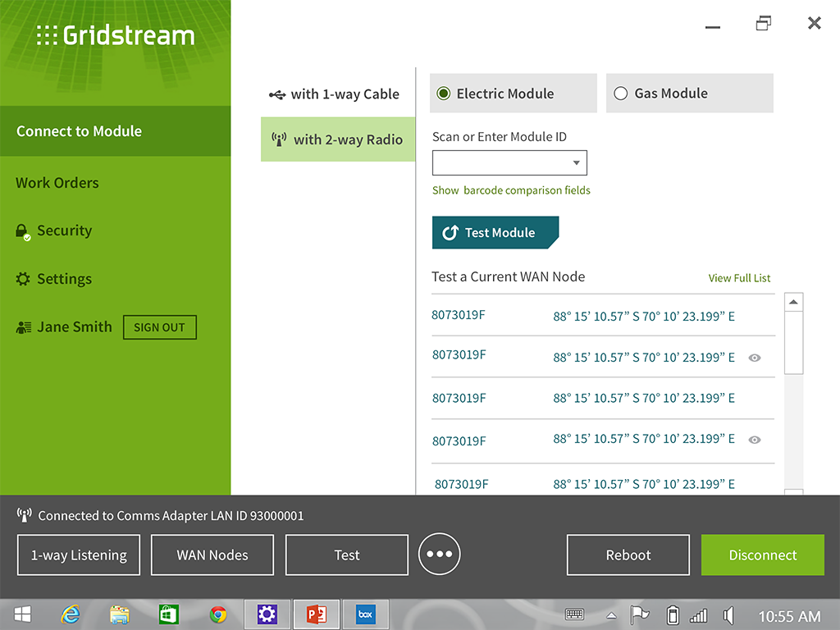Open Work Orders in the sidebar
The width and height of the screenshot is (840, 630).
(x=57, y=183)
